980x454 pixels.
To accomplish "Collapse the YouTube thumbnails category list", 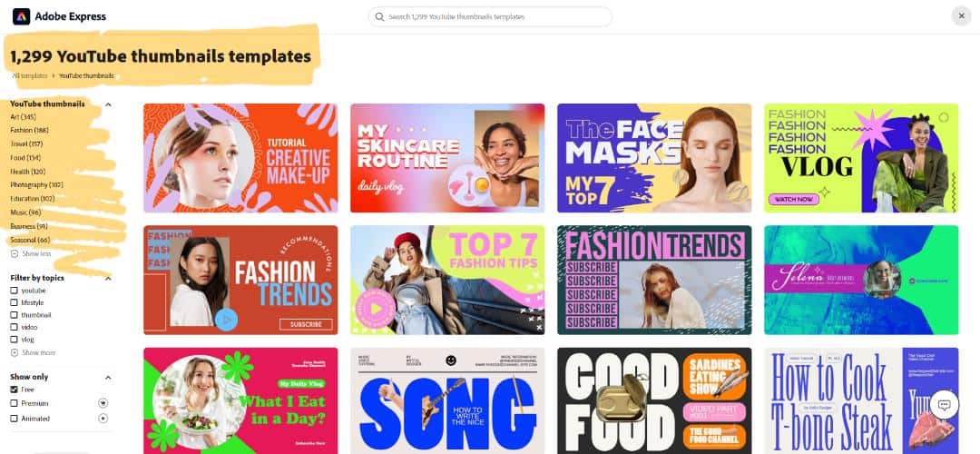I will (x=107, y=104).
